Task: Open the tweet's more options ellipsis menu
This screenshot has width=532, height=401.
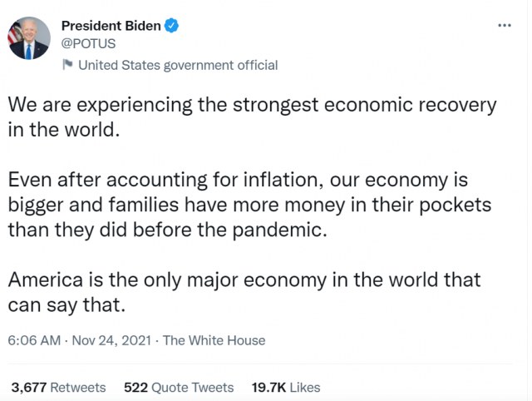Action: pyautogui.click(x=504, y=26)
